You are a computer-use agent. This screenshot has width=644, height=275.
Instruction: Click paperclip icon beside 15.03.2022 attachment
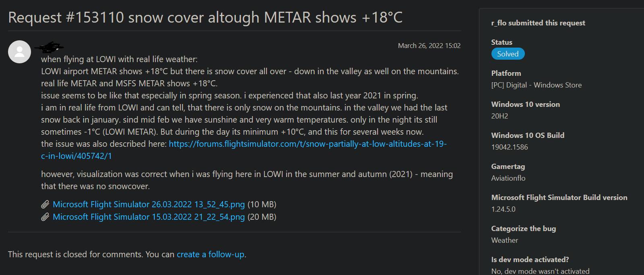[45, 217]
